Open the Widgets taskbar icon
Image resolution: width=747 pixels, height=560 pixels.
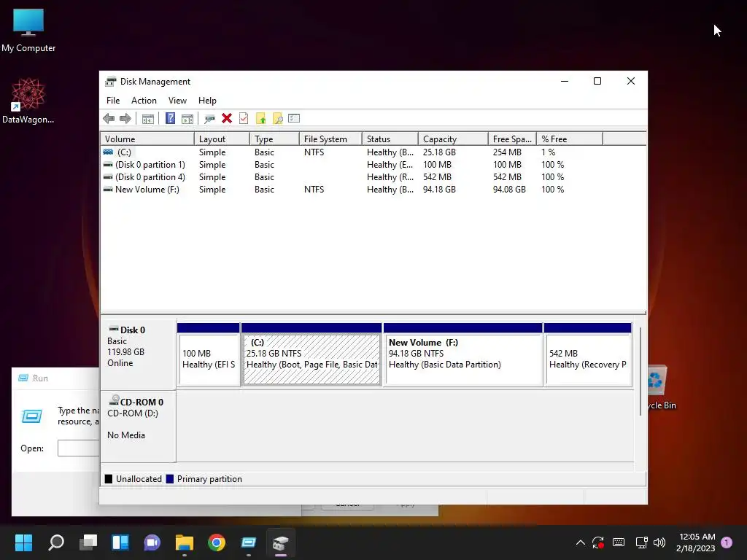tap(120, 542)
